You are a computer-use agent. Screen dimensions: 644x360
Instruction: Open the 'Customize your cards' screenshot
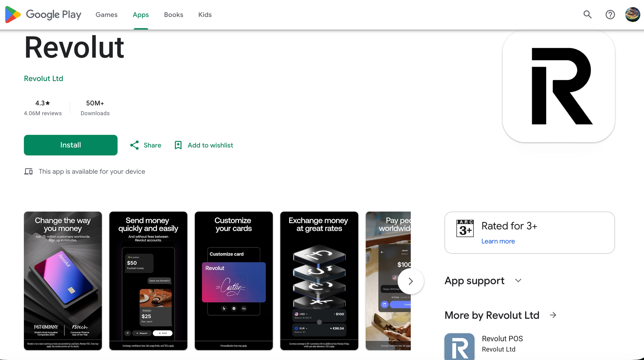[x=234, y=281]
